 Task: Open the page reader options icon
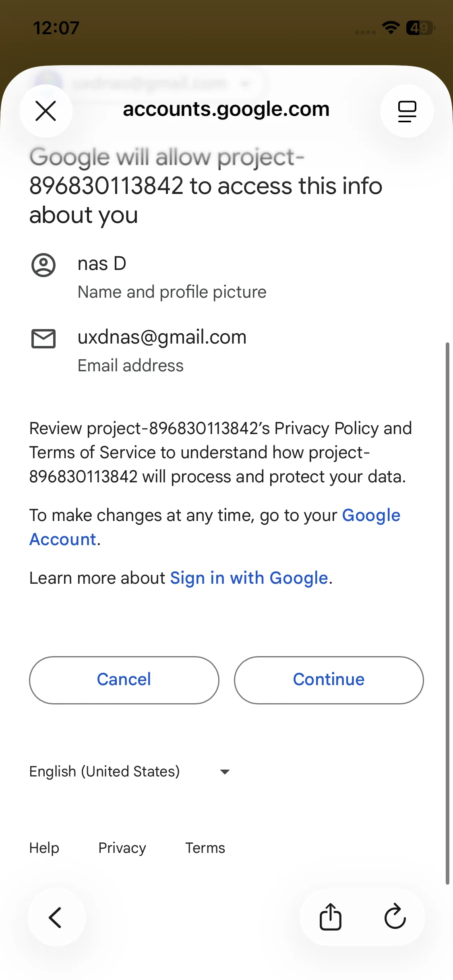point(407,111)
